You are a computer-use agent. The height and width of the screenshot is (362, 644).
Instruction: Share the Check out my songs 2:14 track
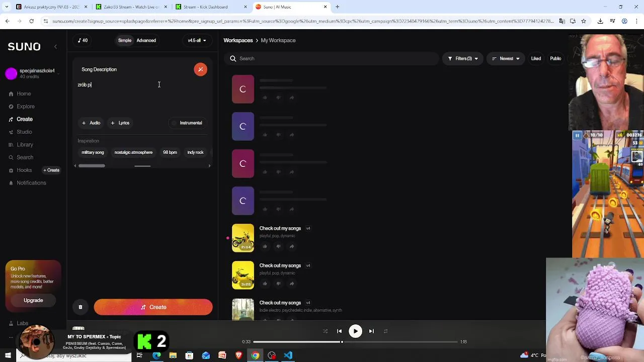(292, 246)
